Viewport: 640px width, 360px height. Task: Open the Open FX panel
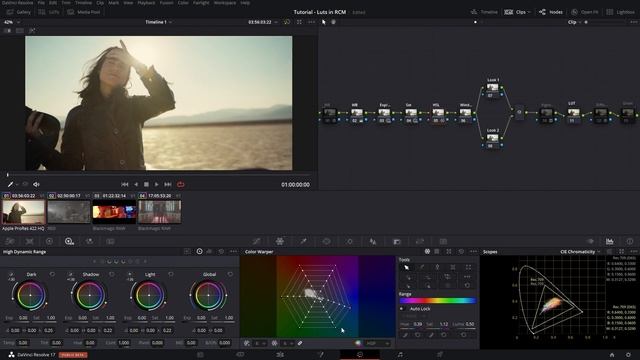click(x=585, y=12)
